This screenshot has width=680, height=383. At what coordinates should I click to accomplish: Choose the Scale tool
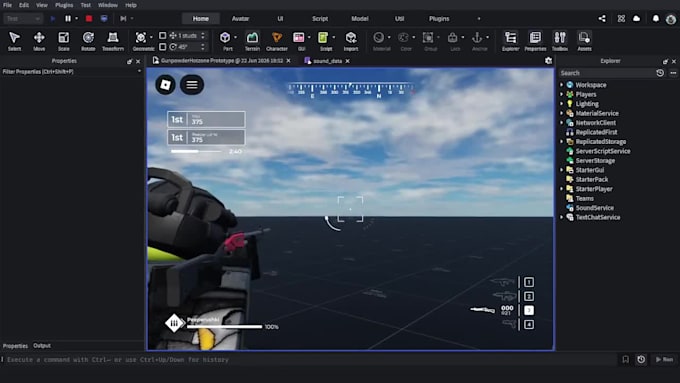coord(63,41)
